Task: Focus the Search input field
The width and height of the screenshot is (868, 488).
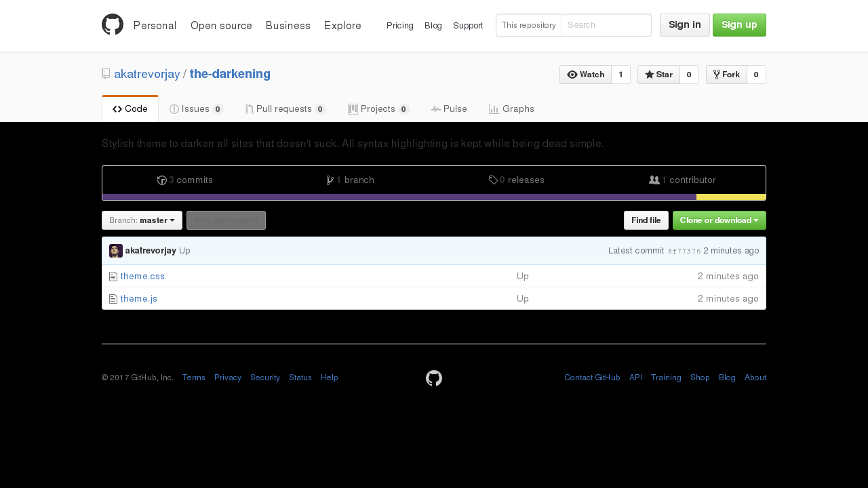Action: (606, 25)
